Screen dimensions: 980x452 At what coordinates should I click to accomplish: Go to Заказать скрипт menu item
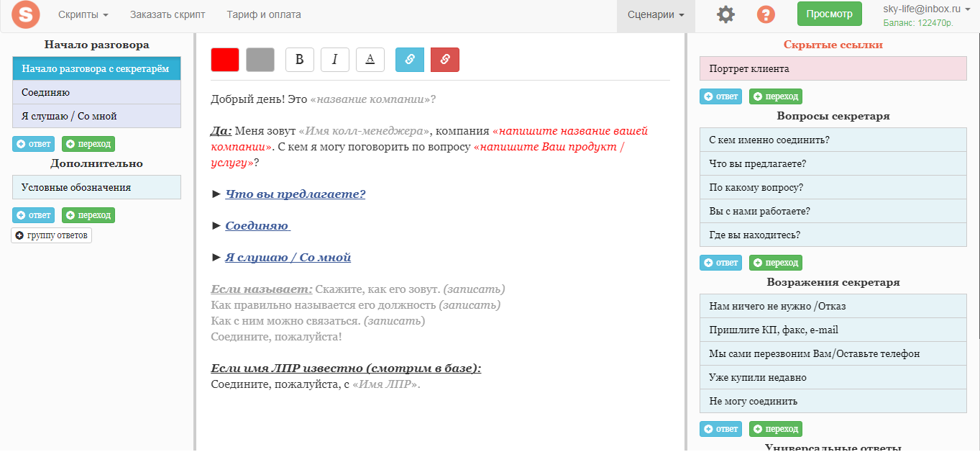point(168,14)
